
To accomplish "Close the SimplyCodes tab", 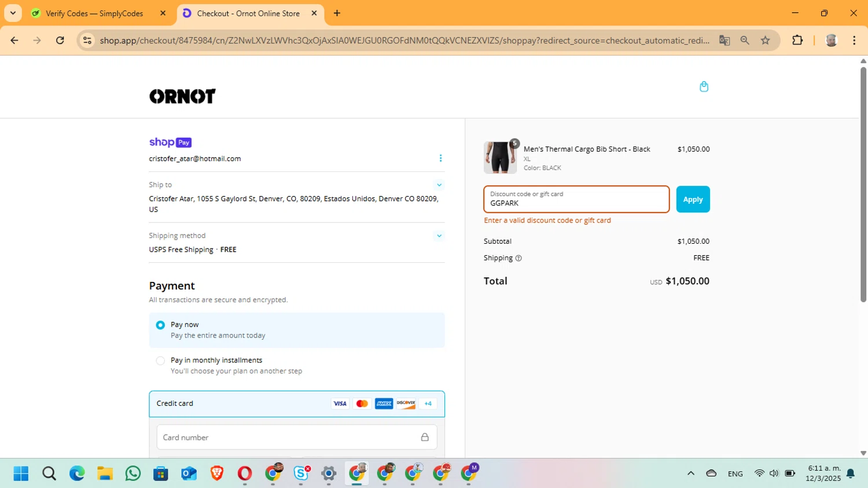I will pyautogui.click(x=163, y=13).
